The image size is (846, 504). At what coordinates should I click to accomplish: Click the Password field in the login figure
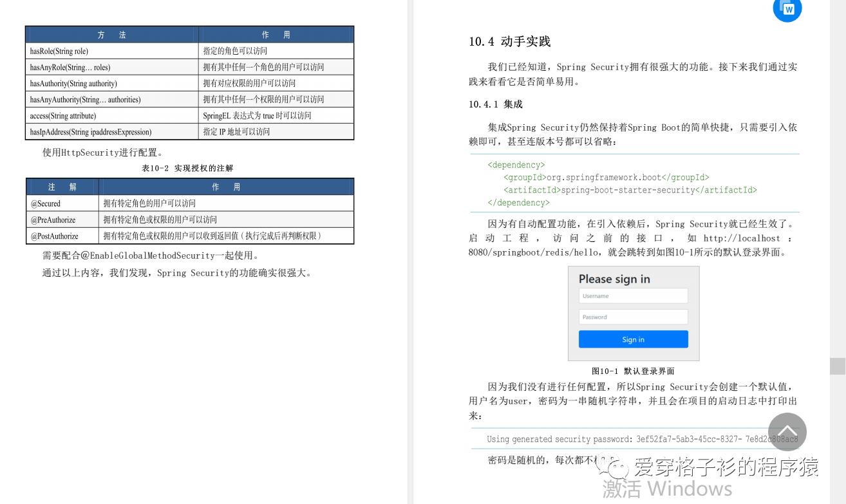(x=634, y=317)
